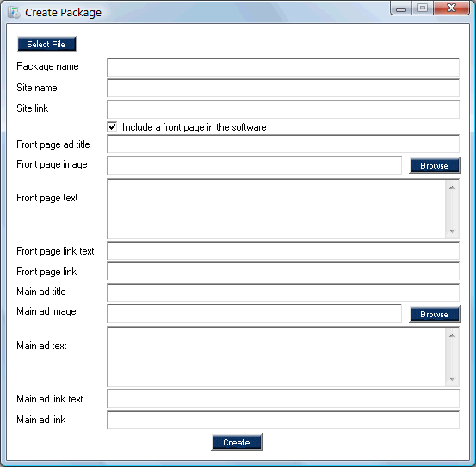Browse for the Main ad image

click(x=435, y=314)
